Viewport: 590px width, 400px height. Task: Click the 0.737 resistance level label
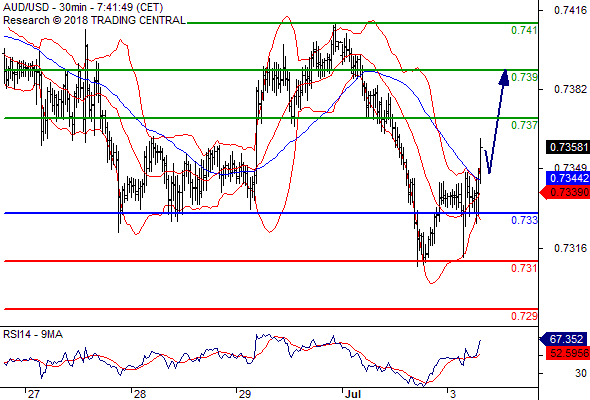[524, 125]
